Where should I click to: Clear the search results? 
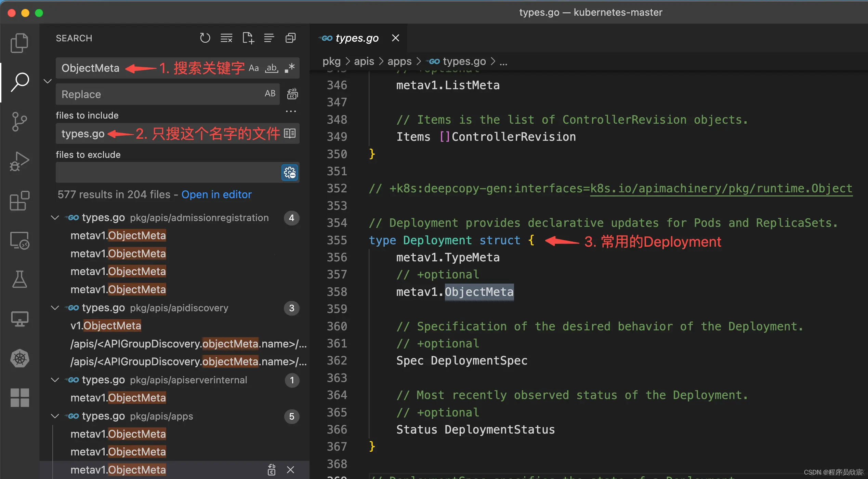pos(226,38)
